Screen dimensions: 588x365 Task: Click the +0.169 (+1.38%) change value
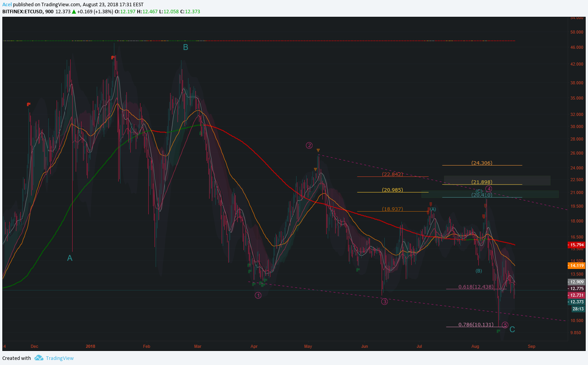coord(95,12)
